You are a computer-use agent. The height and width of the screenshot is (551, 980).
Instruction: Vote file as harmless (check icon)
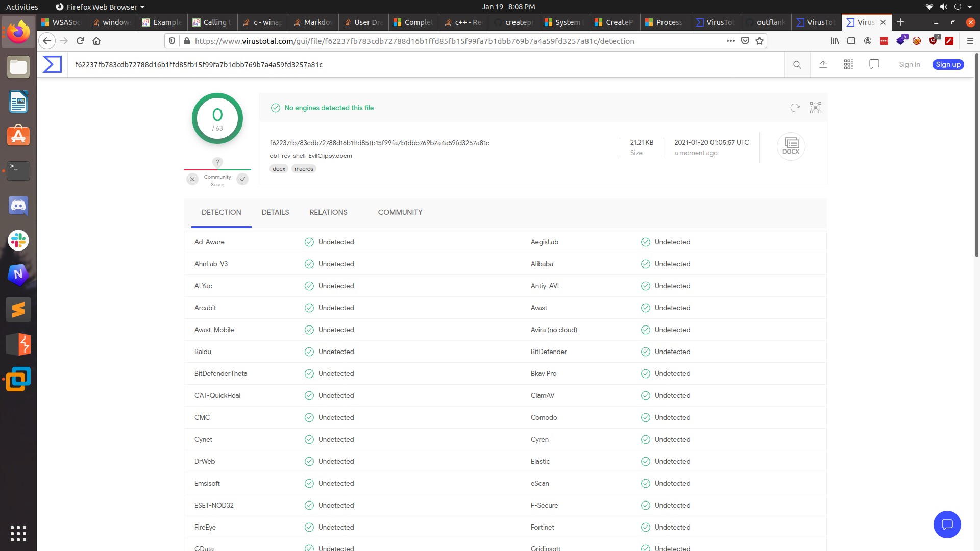point(242,179)
